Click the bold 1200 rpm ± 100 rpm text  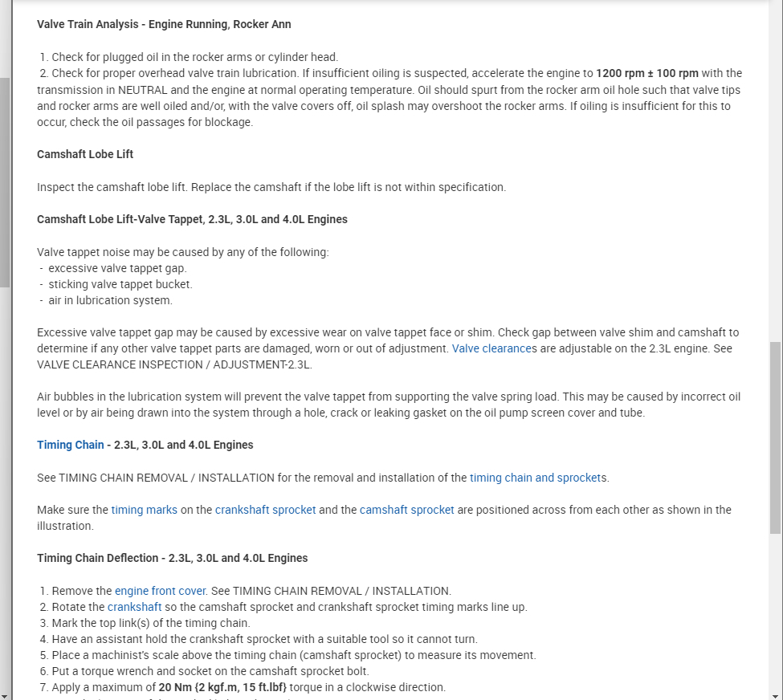[x=647, y=74]
